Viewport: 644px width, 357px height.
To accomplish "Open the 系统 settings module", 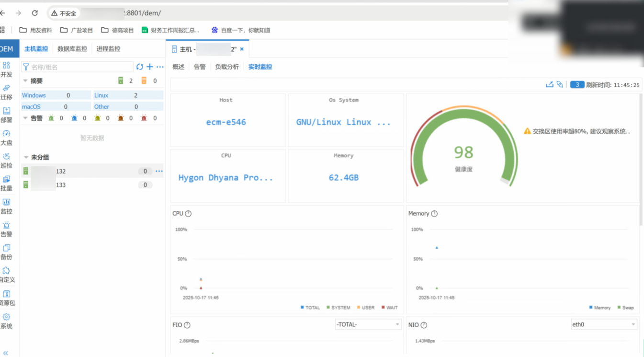I will tap(6, 321).
